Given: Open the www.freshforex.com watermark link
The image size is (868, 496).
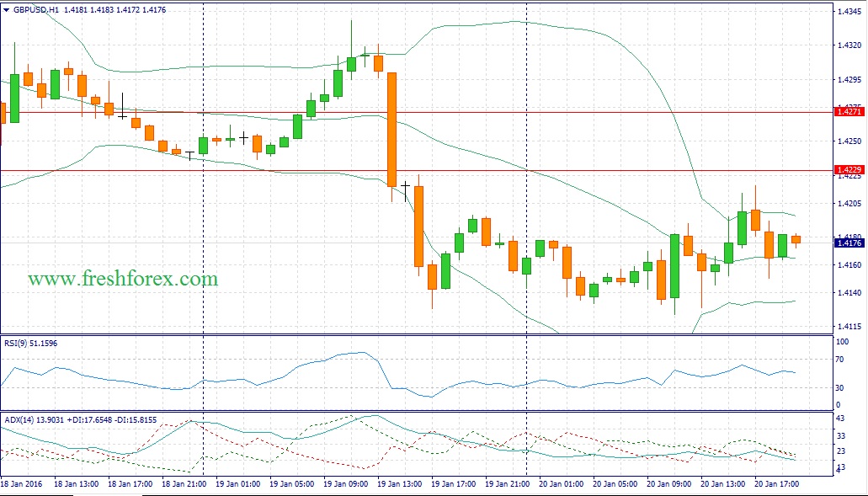Looking at the screenshot, I should tap(123, 278).
